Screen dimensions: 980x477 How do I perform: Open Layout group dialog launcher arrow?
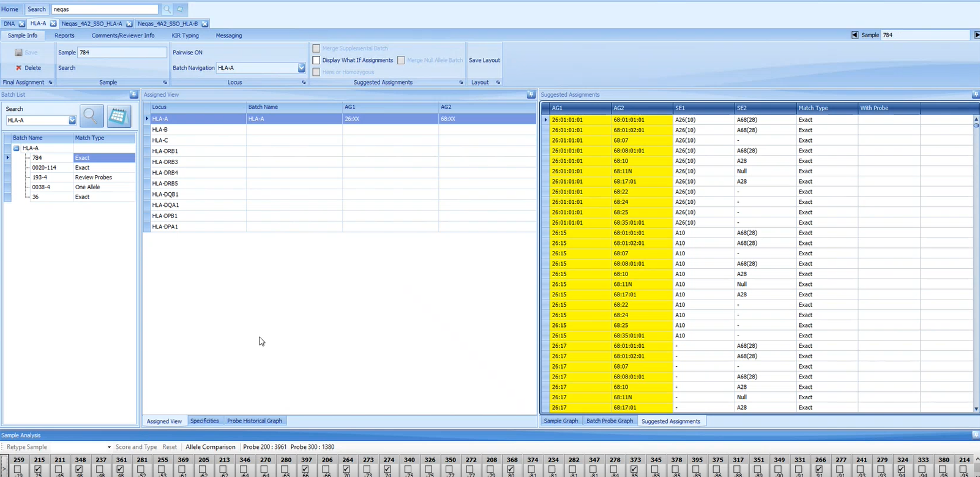[498, 82]
